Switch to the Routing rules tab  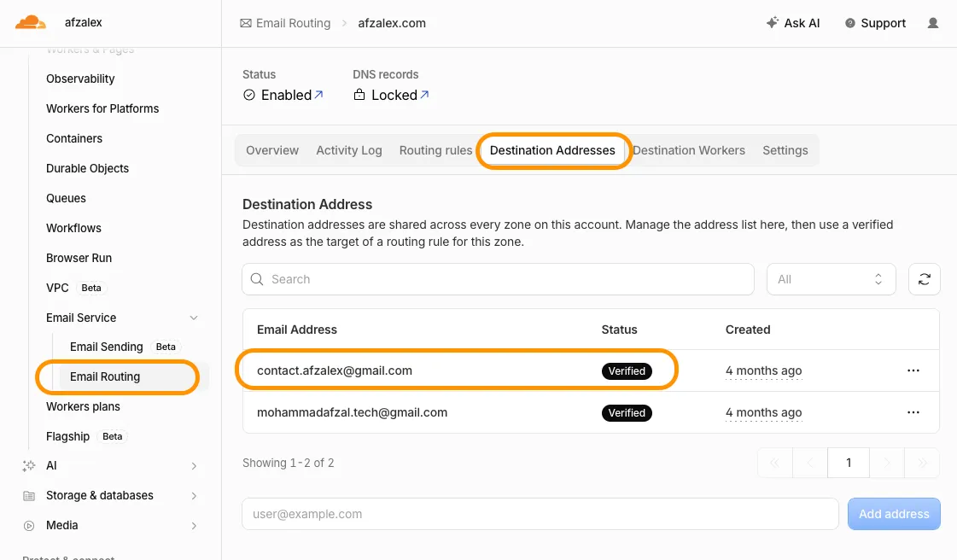[x=435, y=150]
